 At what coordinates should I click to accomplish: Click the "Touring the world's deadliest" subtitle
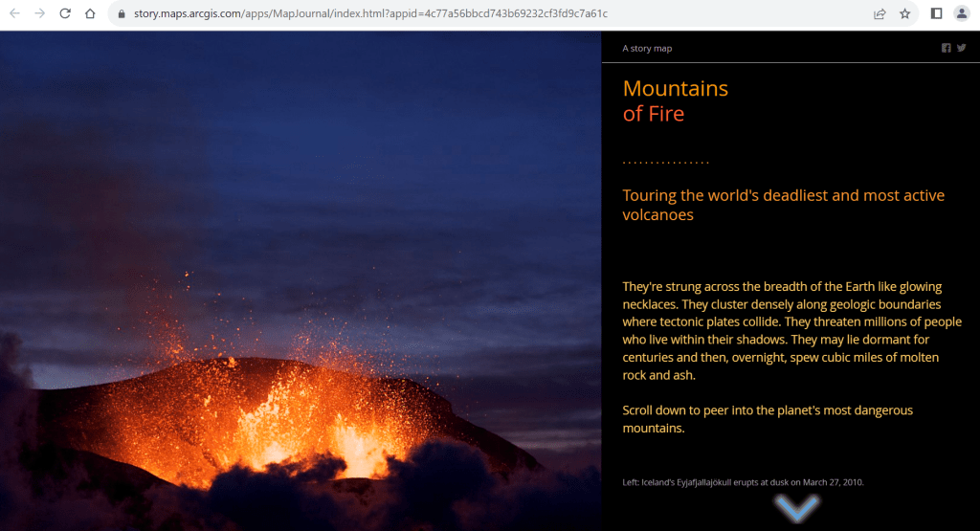pos(783,205)
